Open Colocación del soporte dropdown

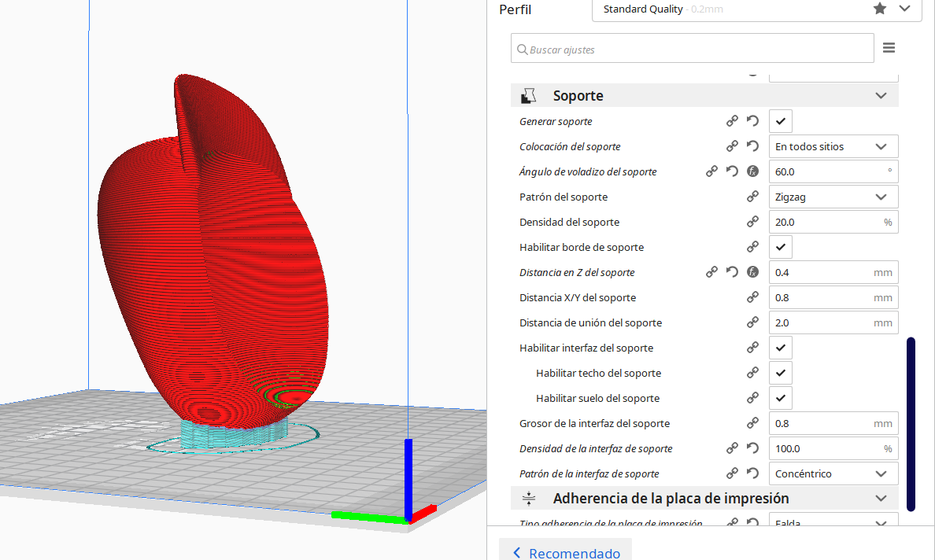pyautogui.click(x=833, y=146)
